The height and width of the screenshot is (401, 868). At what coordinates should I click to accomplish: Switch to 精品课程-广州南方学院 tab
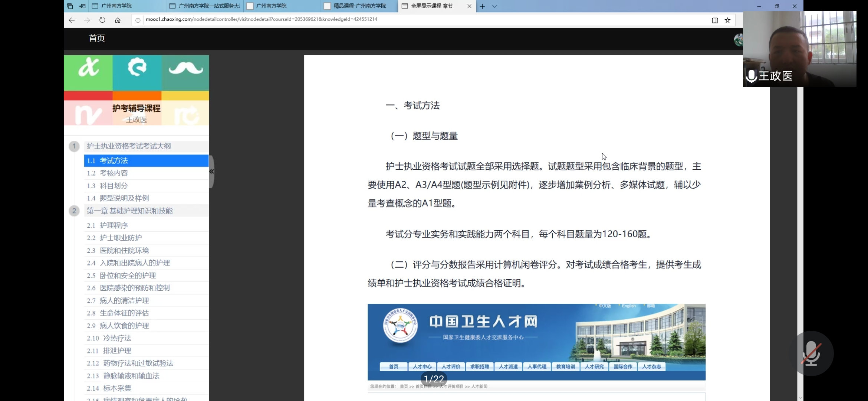point(359,6)
